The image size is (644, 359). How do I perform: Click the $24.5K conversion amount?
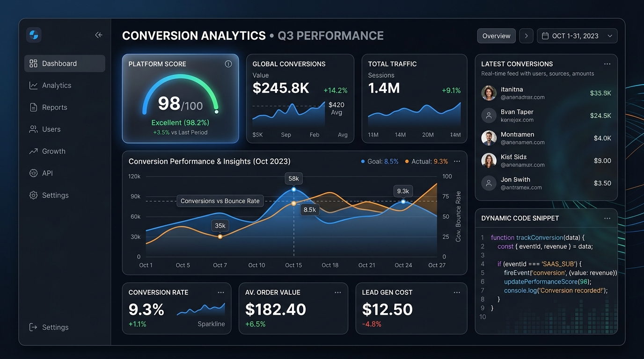(x=600, y=115)
